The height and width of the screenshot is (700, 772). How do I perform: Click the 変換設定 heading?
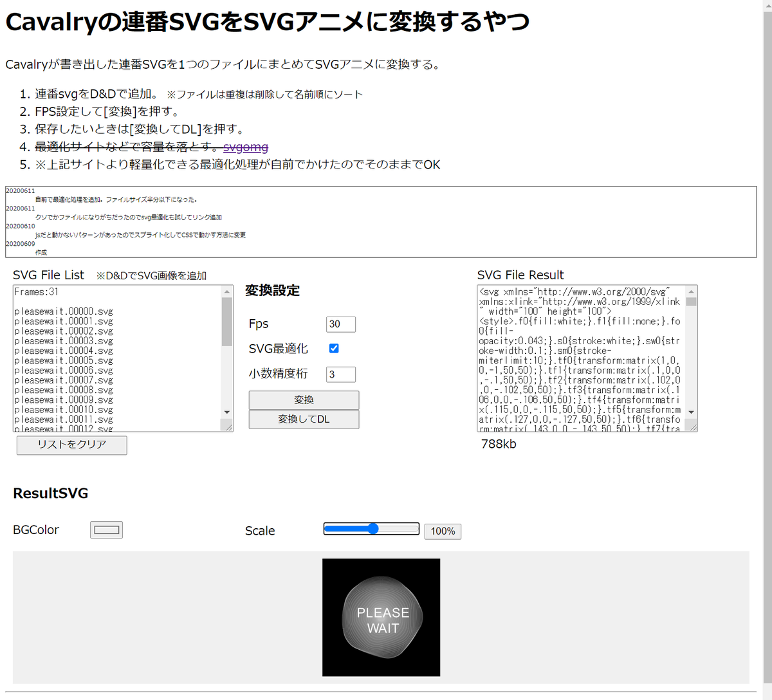(x=273, y=291)
